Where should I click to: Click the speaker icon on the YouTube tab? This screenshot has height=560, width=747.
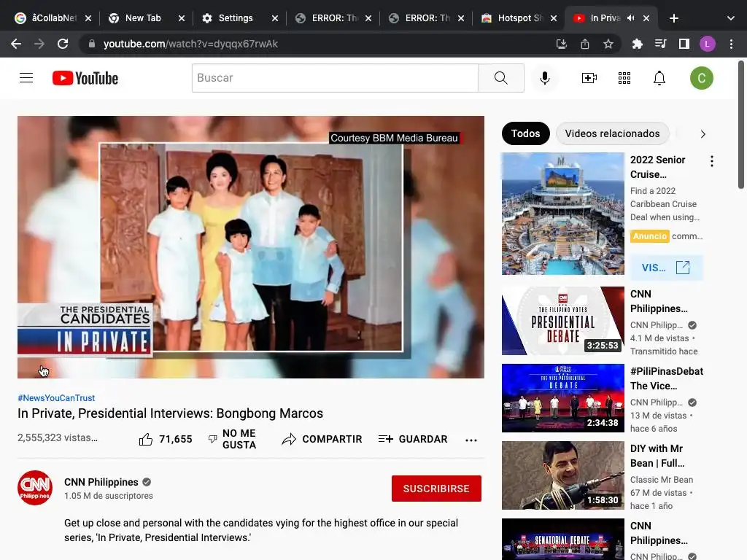[631, 18]
